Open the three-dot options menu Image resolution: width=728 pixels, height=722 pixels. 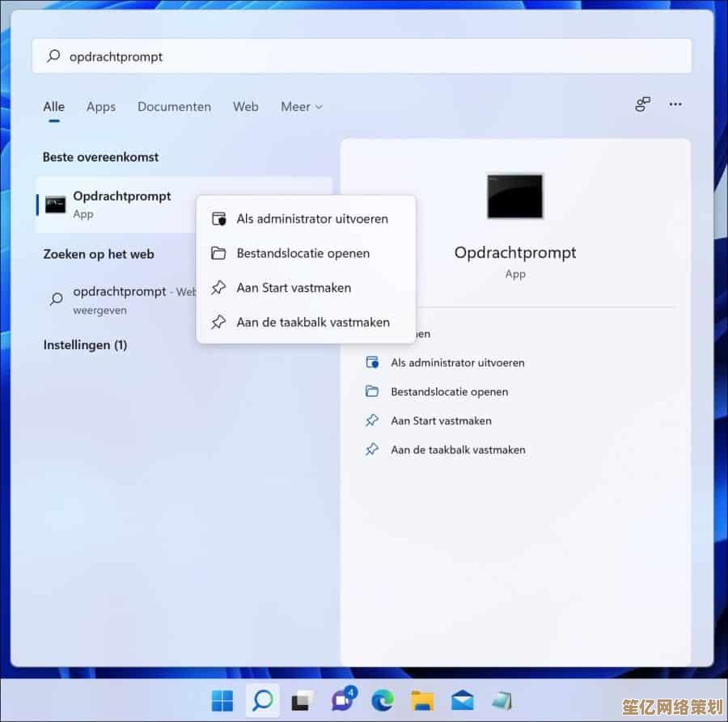click(675, 104)
